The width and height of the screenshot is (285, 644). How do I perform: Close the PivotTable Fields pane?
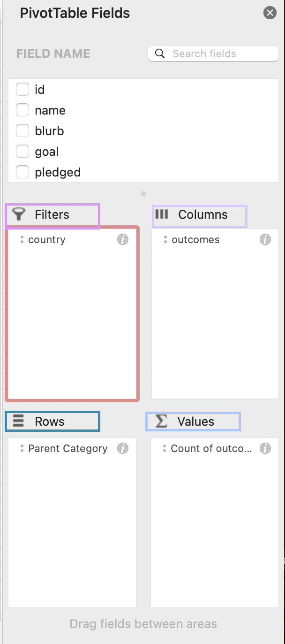coord(270,13)
